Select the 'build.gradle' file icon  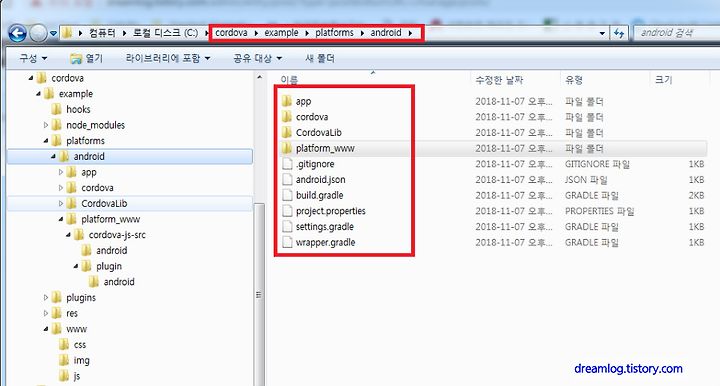coord(287,195)
